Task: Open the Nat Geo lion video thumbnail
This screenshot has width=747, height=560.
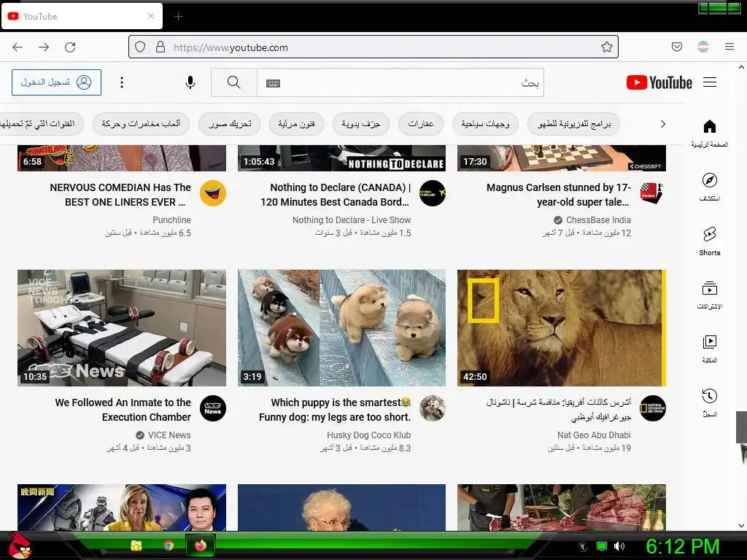Action: pos(562,327)
